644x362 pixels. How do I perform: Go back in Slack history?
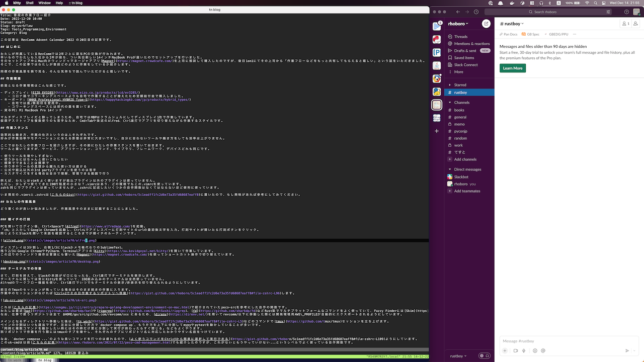click(x=458, y=12)
